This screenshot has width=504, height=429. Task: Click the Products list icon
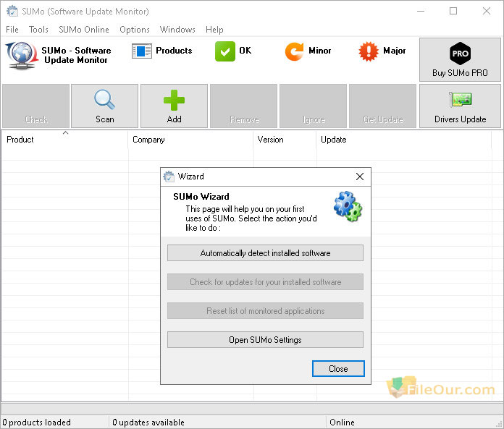click(142, 51)
